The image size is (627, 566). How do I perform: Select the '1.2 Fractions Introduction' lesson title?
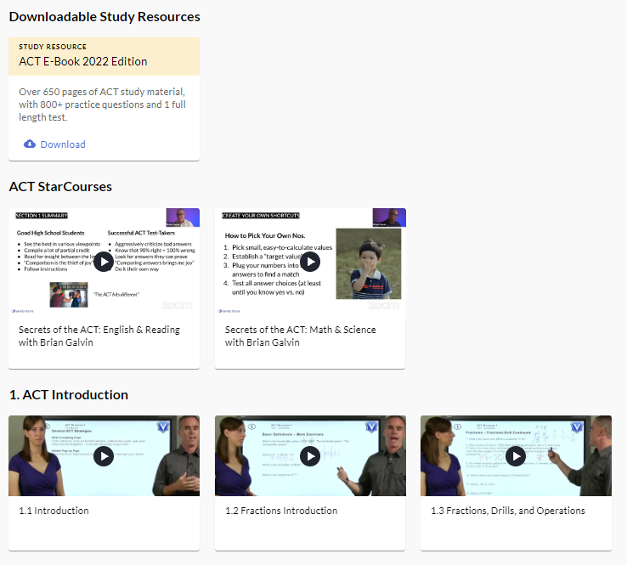pos(281,511)
